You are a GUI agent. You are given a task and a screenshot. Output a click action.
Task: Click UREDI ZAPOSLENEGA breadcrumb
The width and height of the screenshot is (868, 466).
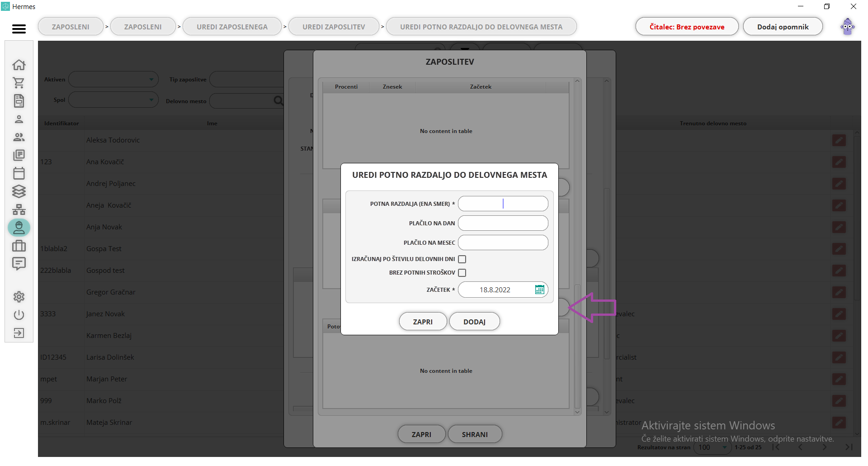coord(232,27)
